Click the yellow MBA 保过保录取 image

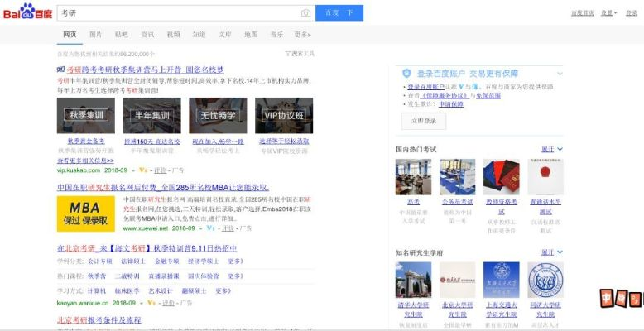pyautogui.click(x=86, y=213)
